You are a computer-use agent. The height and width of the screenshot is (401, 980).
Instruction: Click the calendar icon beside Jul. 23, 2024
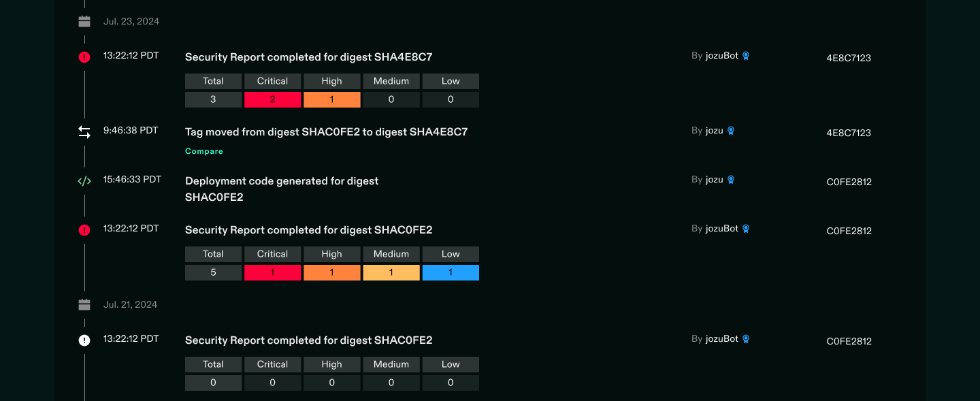84,21
